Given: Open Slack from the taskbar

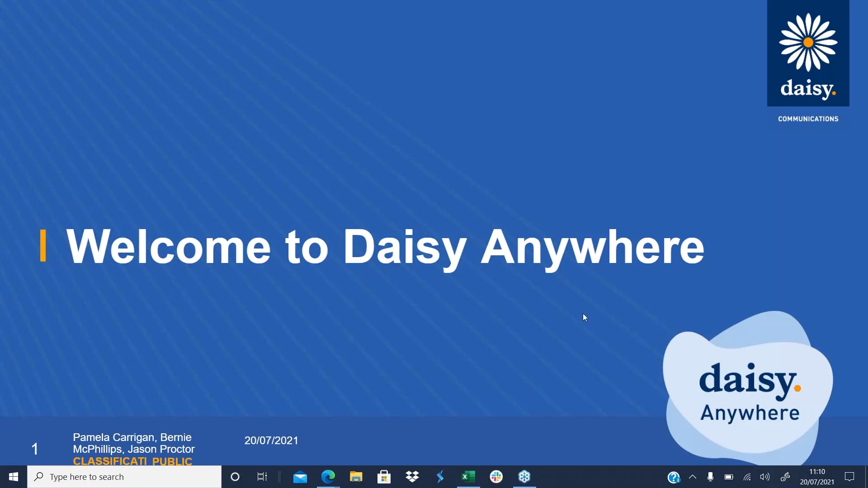Looking at the screenshot, I should 496,477.
